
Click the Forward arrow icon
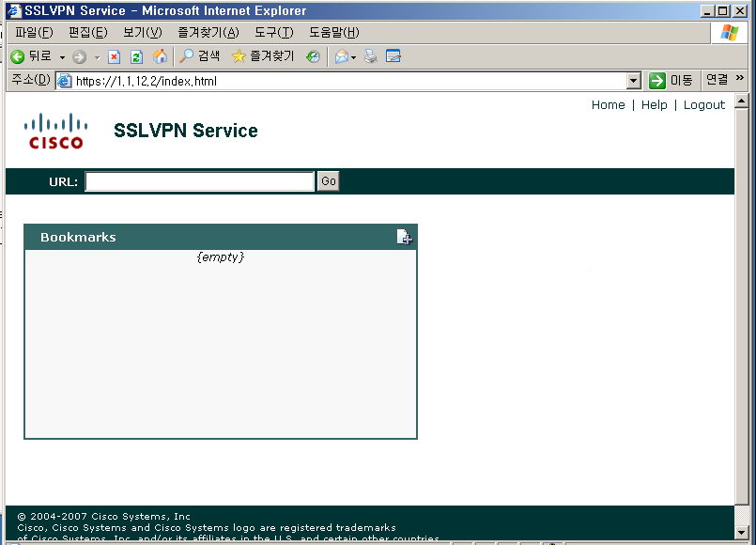coord(80,57)
